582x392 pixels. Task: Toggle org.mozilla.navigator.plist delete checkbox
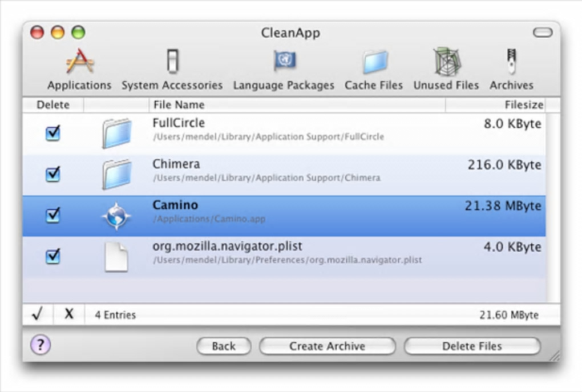tap(52, 256)
